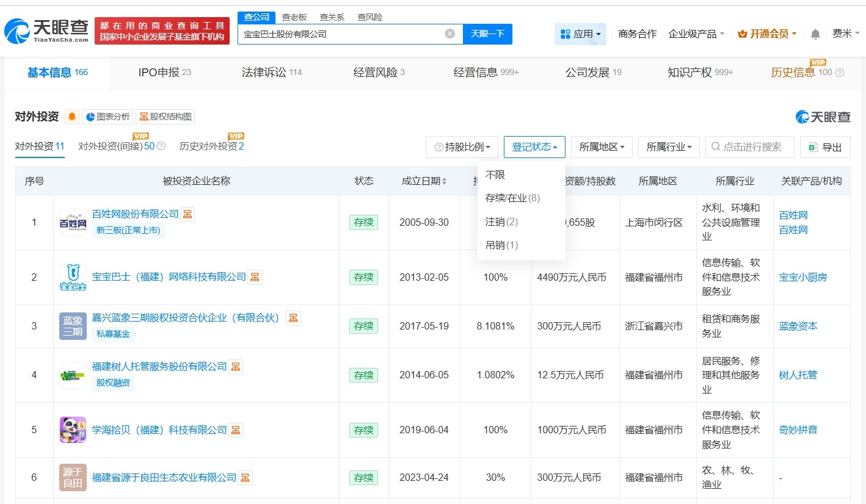Click the clear icon in the search input
Viewport: 866px width, 504px height.
coord(449,34)
